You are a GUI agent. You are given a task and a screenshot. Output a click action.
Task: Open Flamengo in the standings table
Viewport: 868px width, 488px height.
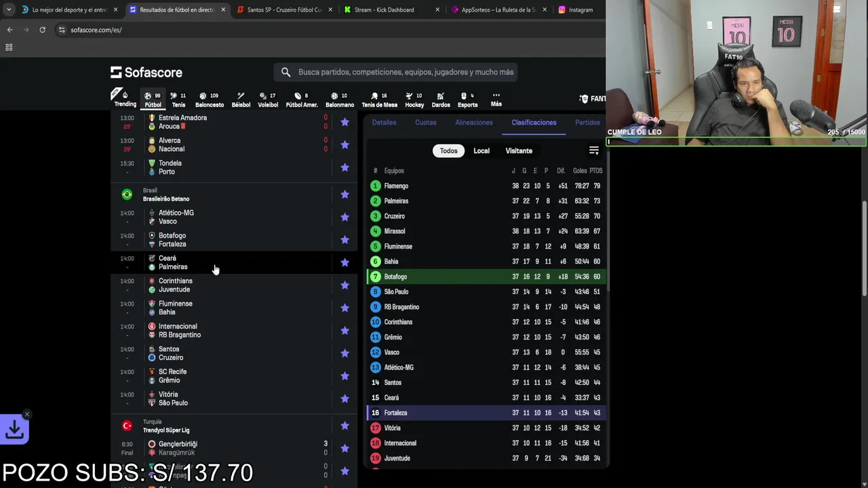pos(396,186)
